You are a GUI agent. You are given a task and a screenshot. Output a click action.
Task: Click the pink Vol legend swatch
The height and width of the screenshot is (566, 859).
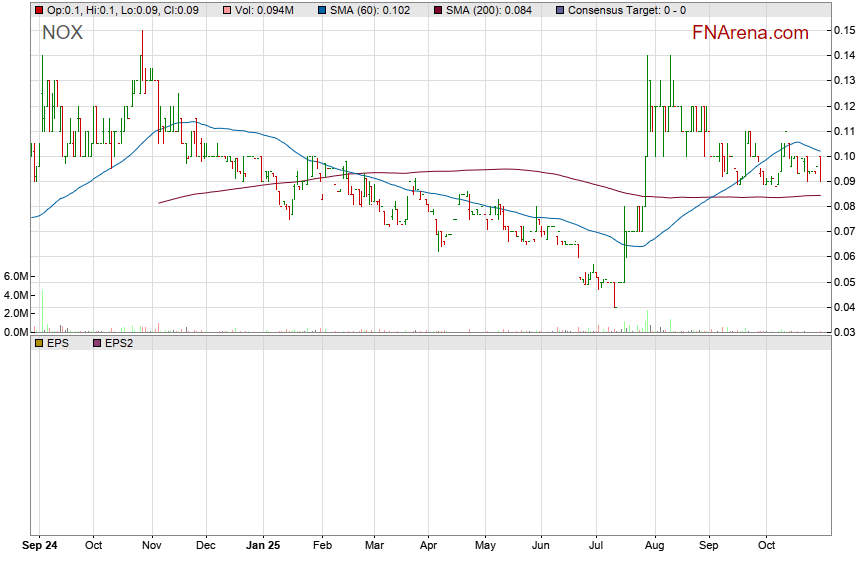[x=227, y=10]
